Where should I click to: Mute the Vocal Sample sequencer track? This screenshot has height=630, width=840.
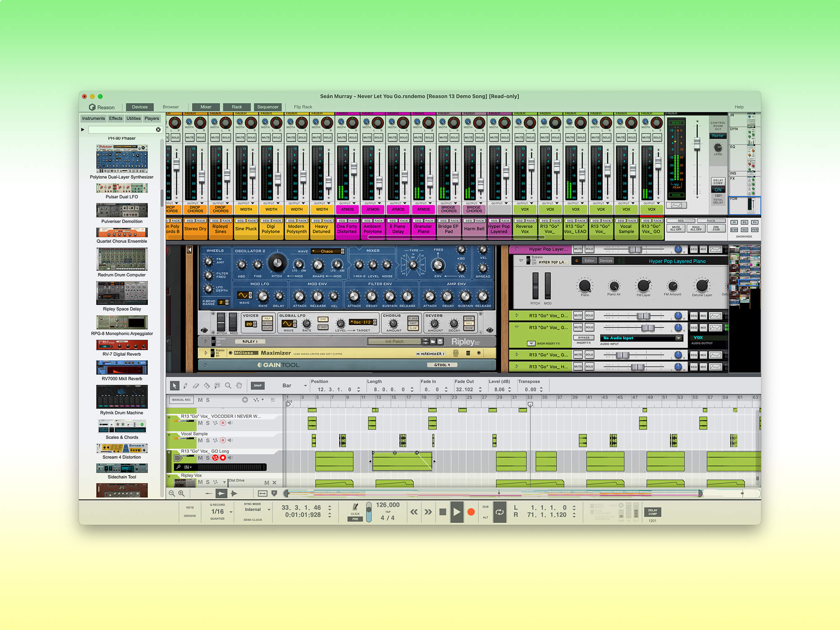200,440
